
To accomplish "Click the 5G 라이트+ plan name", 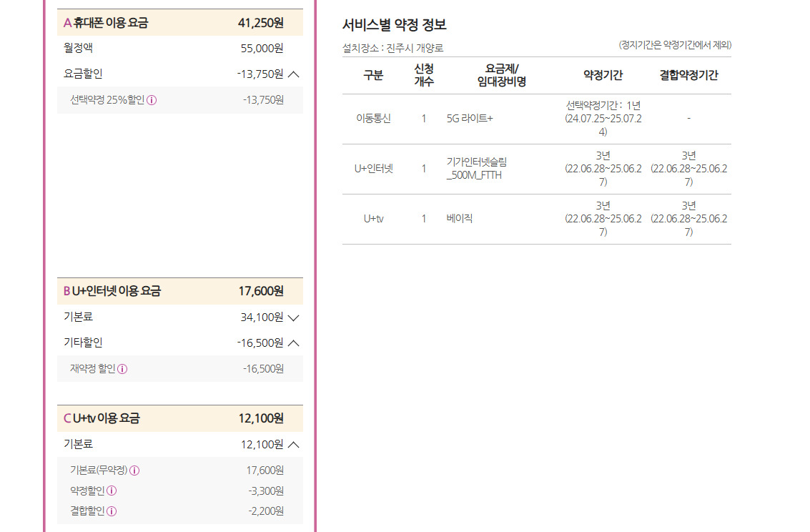I will 469,119.
